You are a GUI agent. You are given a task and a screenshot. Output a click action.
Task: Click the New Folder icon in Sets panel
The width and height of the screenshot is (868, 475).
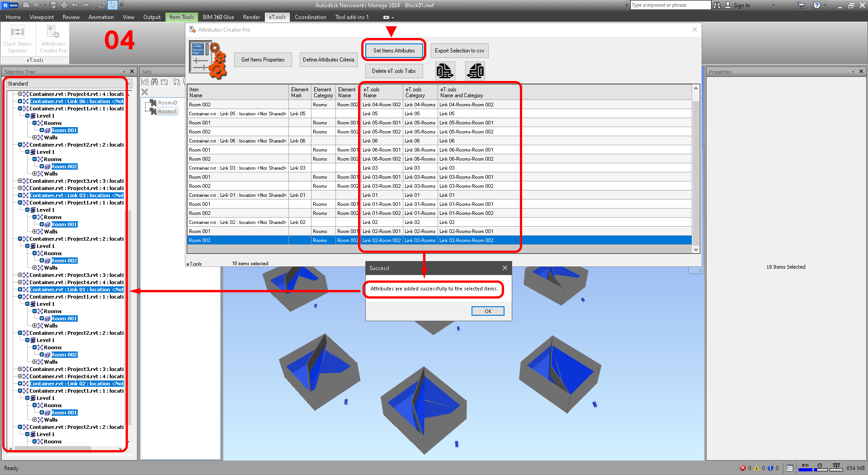coord(165,82)
